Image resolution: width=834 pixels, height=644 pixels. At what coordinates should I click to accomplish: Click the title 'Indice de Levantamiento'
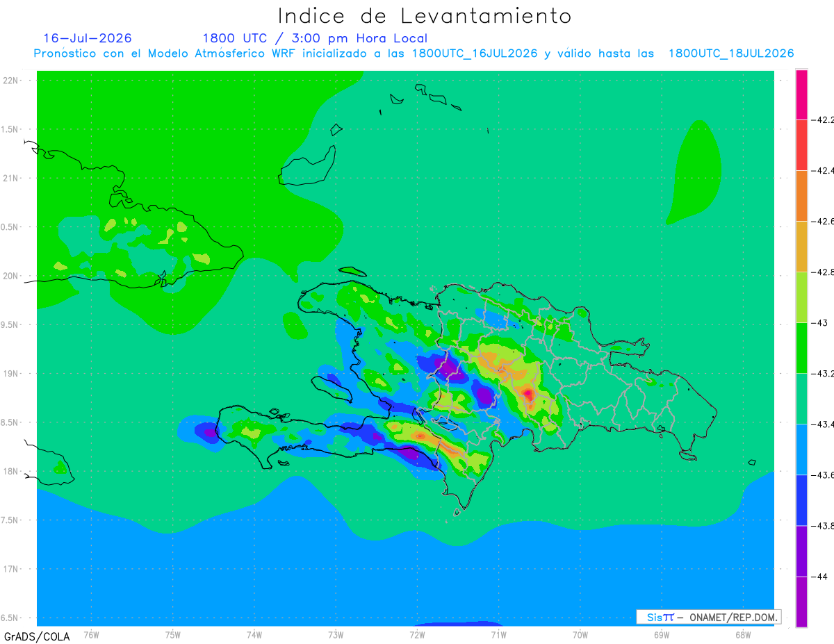click(x=425, y=16)
